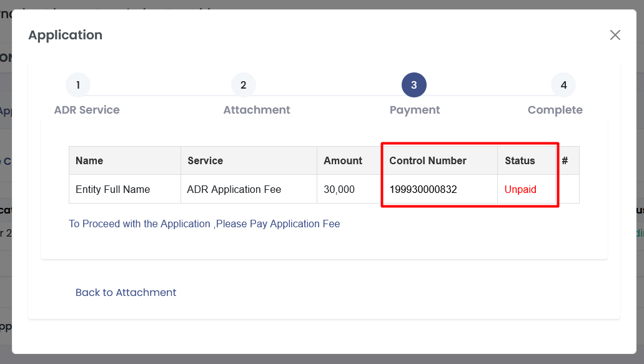
Task: Click the Status column header
Action: [x=520, y=160]
